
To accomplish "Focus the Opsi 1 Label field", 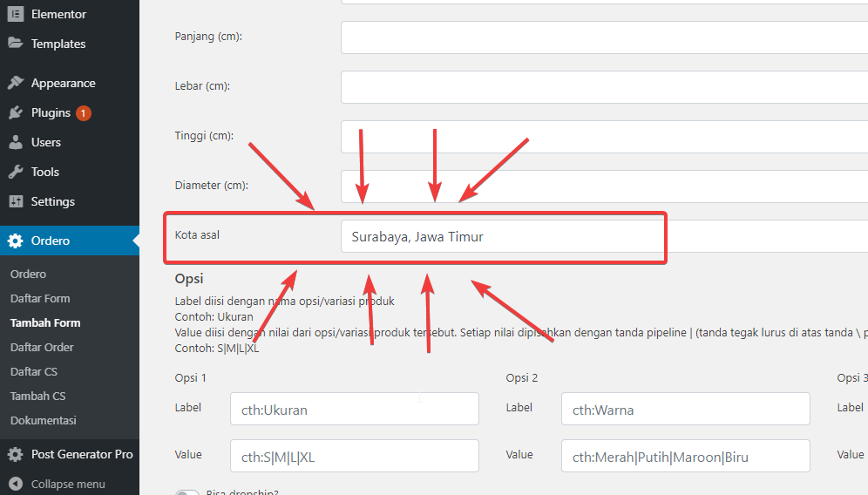I will (x=354, y=409).
